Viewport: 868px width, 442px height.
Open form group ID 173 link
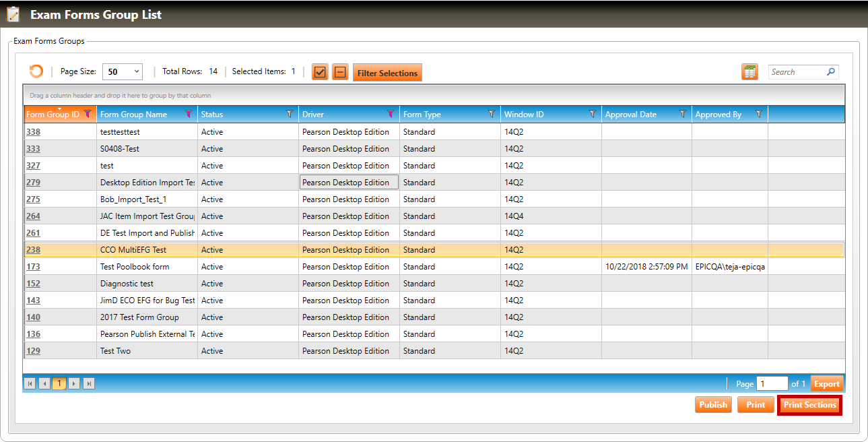(x=33, y=267)
